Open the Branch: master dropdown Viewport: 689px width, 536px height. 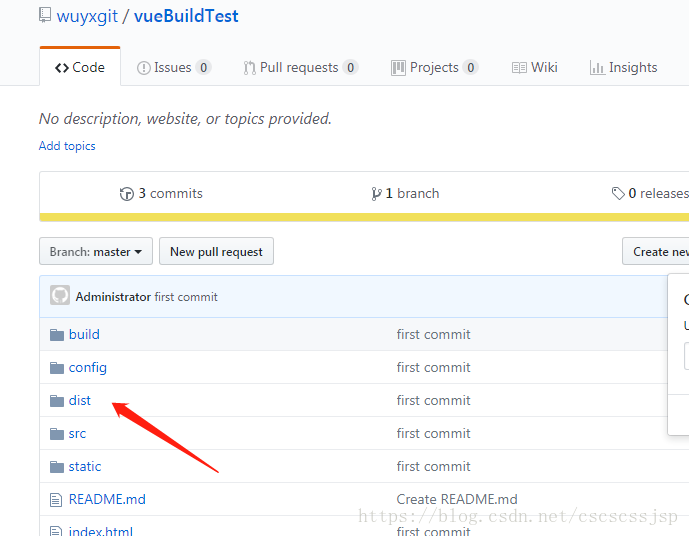pyautogui.click(x=96, y=251)
